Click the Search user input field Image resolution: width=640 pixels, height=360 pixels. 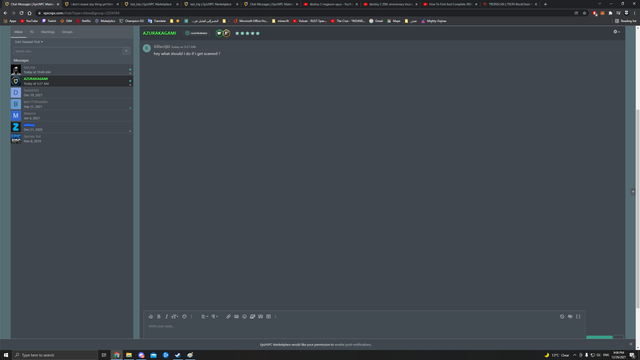67,51
